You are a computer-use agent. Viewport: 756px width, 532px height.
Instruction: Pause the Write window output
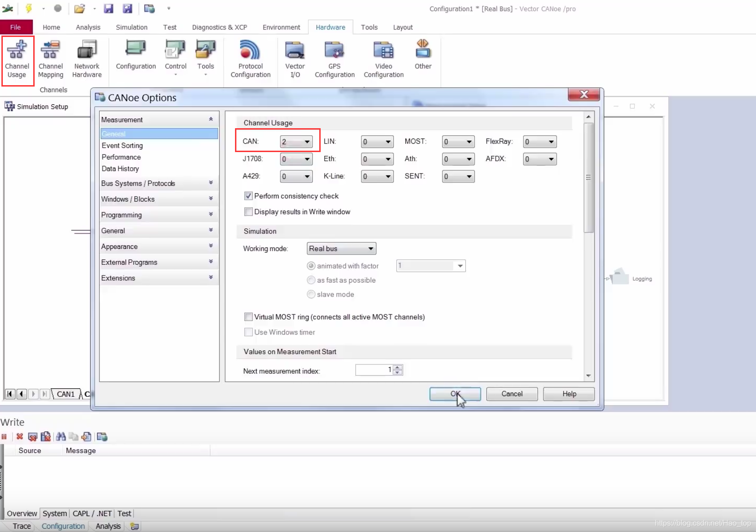[x=4, y=437]
